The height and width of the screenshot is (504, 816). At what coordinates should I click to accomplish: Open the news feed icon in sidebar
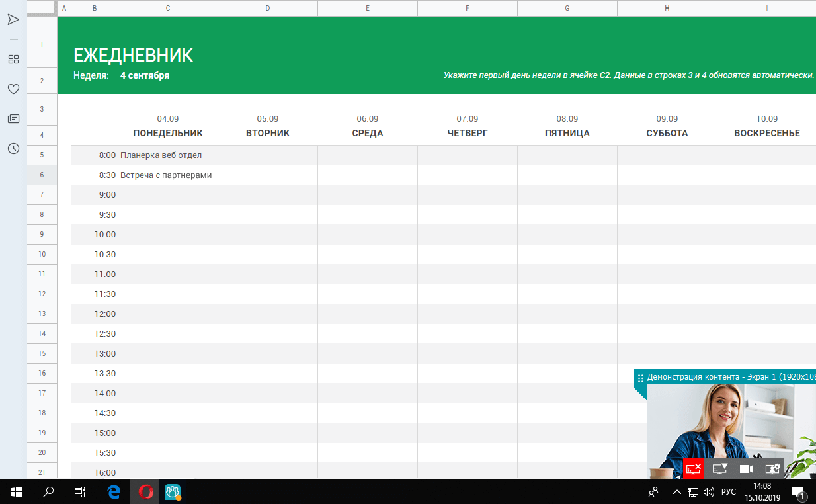[x=13, y=119]
